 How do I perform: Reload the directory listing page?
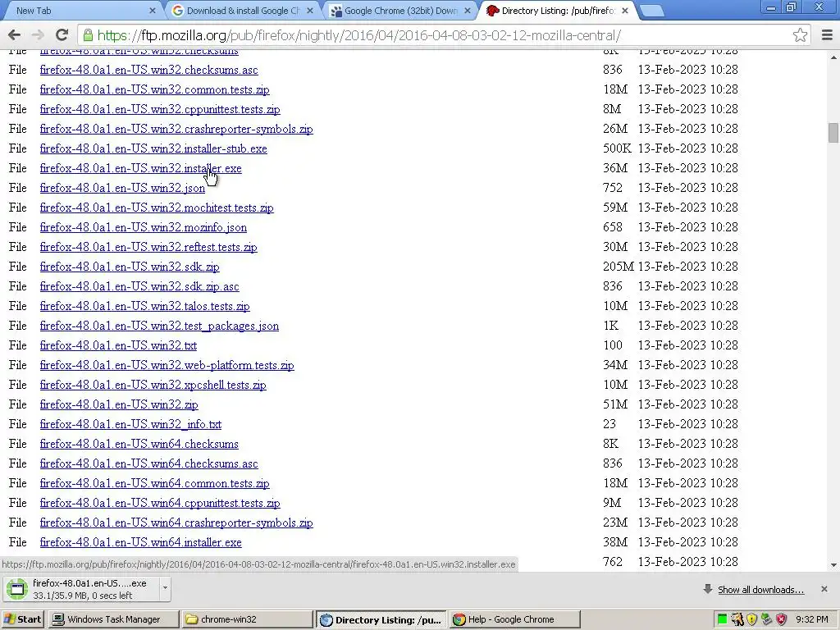click(62, 35)
